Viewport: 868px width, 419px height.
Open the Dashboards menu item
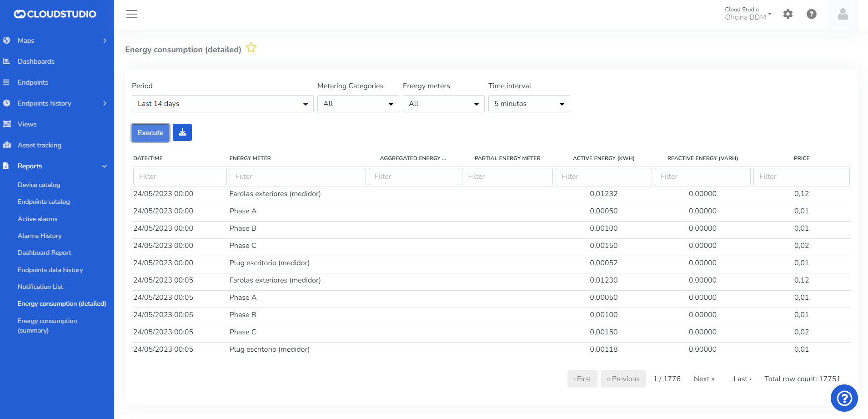pyautogui.click(x=36, y=61)
